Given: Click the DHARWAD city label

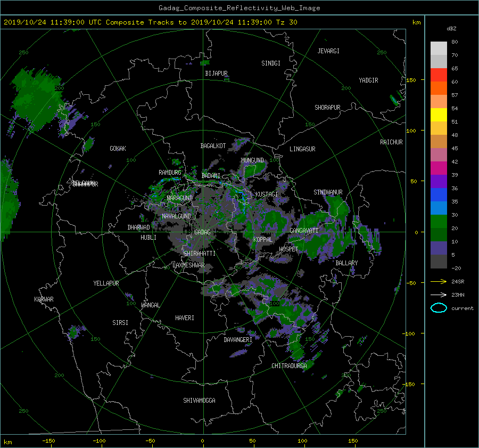Looking at the screenshot, I should (138, 227).
